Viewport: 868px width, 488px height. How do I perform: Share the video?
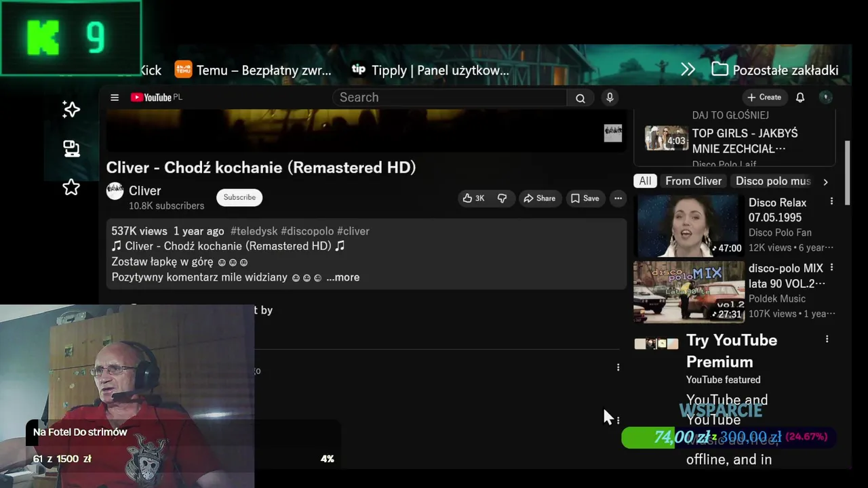coord(539,199)
